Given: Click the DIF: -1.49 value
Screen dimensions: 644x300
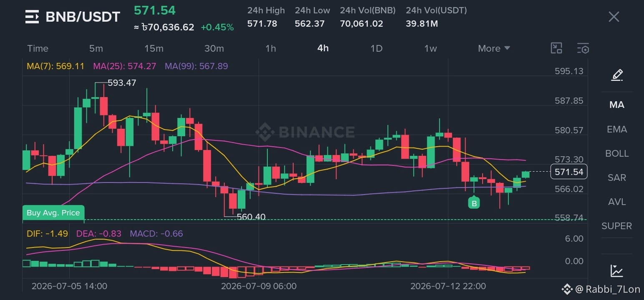Looking at the screenshot, I should click(47, 233).
